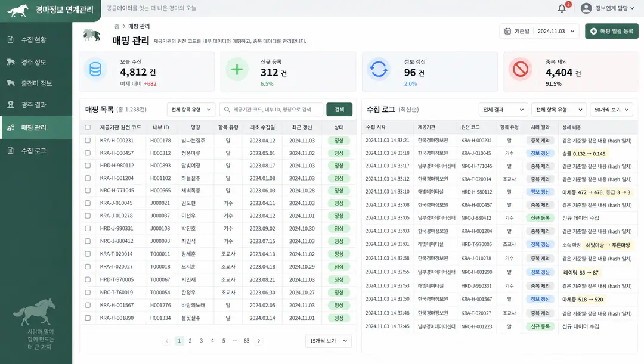Check the row KRA-J-010045
The height and width of the screenshot is (364, 644).
[x=88, y=203]
